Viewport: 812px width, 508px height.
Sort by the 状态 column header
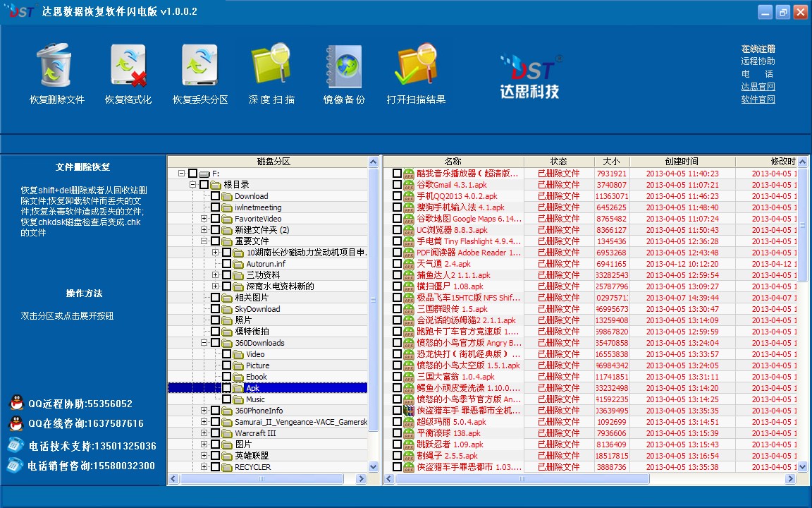559,162
